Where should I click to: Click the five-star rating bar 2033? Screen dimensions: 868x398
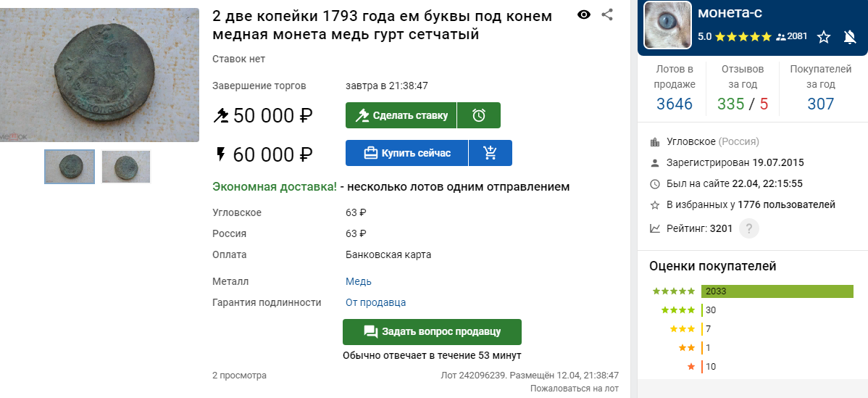click(777, 291)
